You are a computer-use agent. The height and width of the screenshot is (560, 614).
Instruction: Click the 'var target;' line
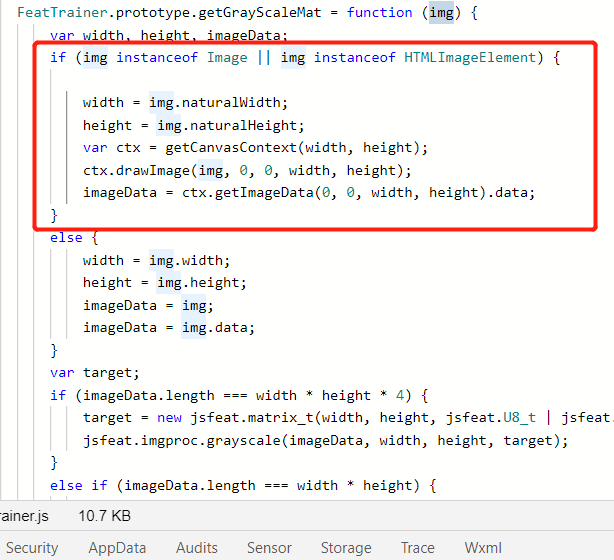click(x=95, y=372)
